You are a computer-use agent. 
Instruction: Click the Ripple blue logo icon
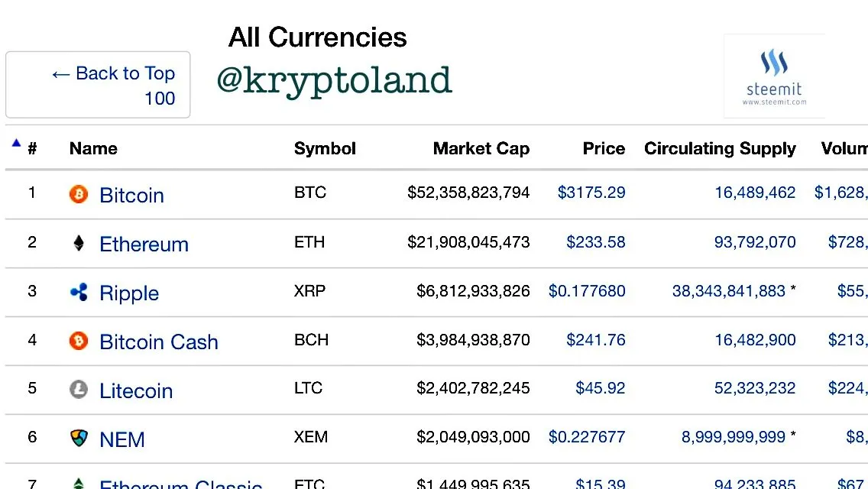point(79,292)
